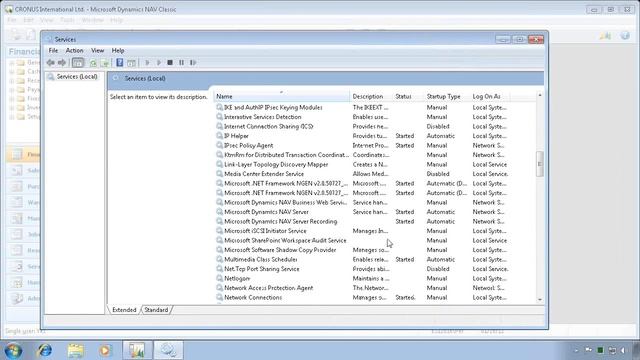Click the Services window title bar icon
Viewport: 640px width, 360px height.
(49, 40)
